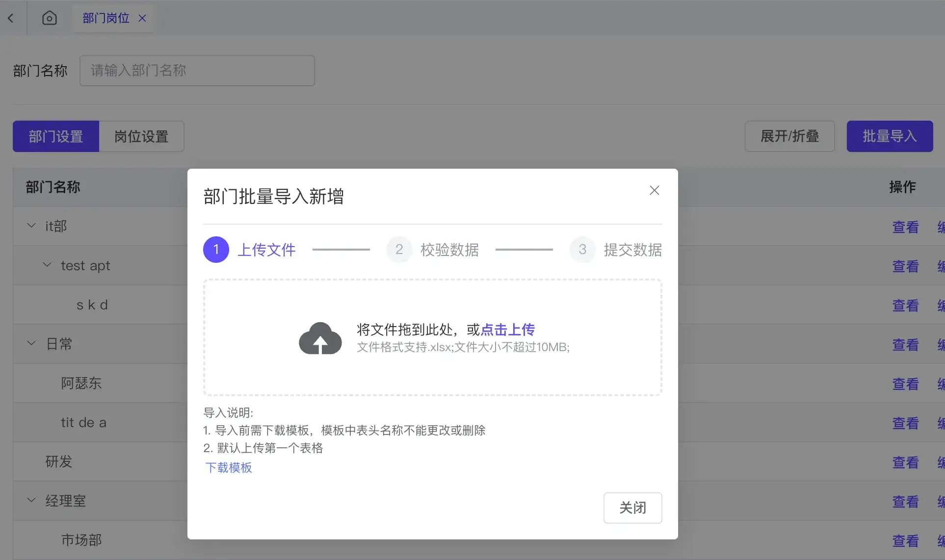
Task: Click the 点击上传 link
Action: click(507, 330)
